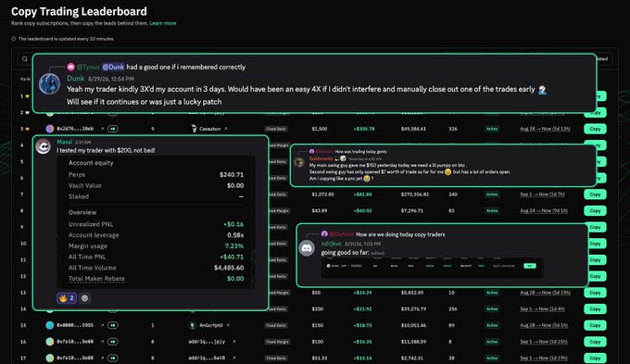This screenshot has height=364, width=630.
Task: Click pill badge in rank 16 row
Action: (113, 342)
